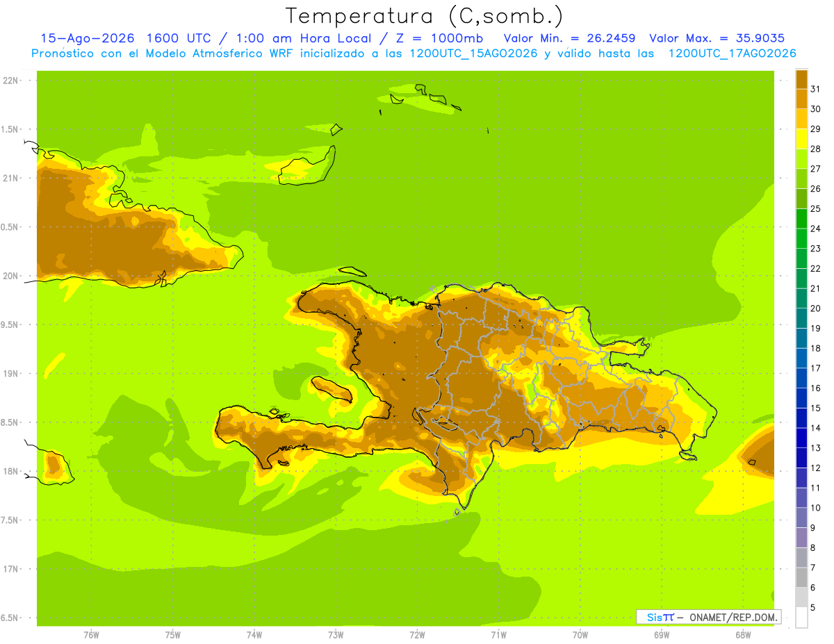This screenshot has width=834, height=644.
Task: Click the "75W" longitude axis label
Action: point(172,635)
